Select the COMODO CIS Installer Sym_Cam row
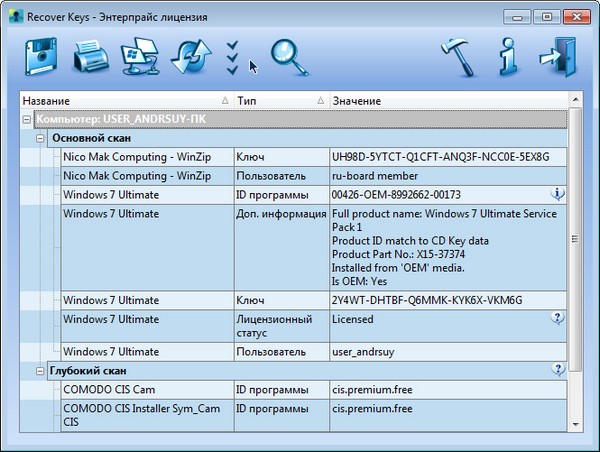This screenshot has height=452, width=600. point(147,416)
